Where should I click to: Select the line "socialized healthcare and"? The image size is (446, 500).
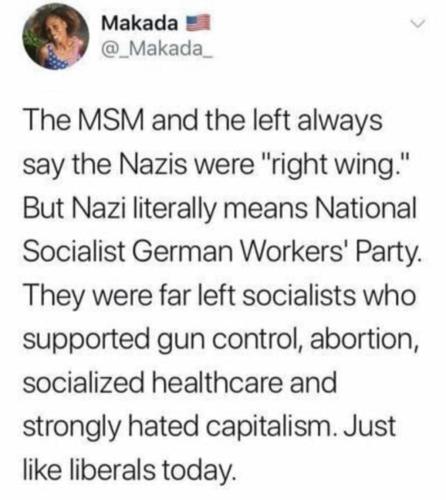(180, 383)
